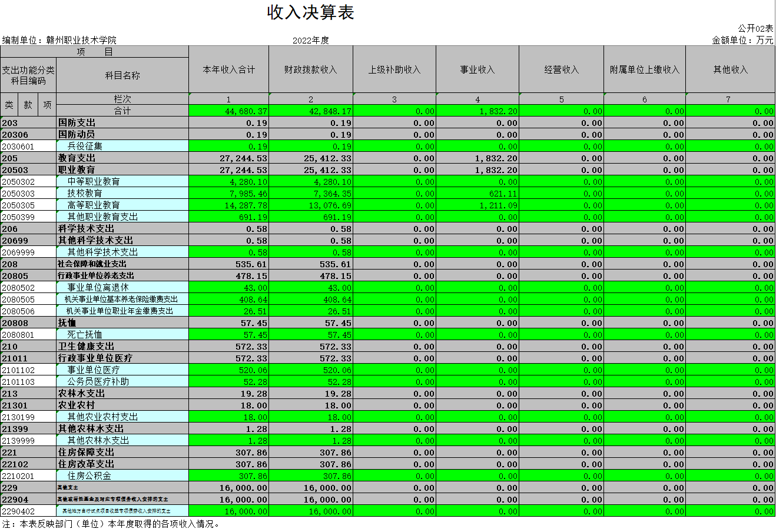Click the 科目名称 header cell
This screenshot has height=532, width=776.
tap(122, 75)
